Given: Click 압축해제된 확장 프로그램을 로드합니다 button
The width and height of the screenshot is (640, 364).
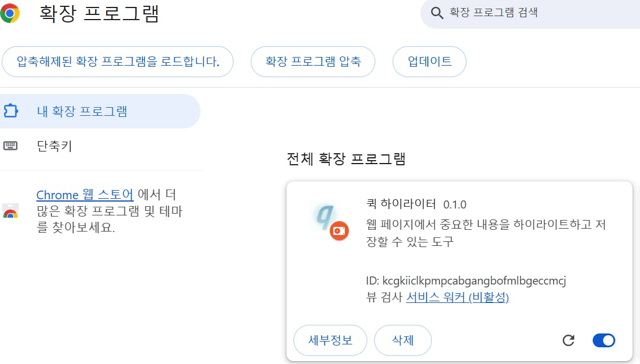Looking at the screenshot, I should (118, 62).
